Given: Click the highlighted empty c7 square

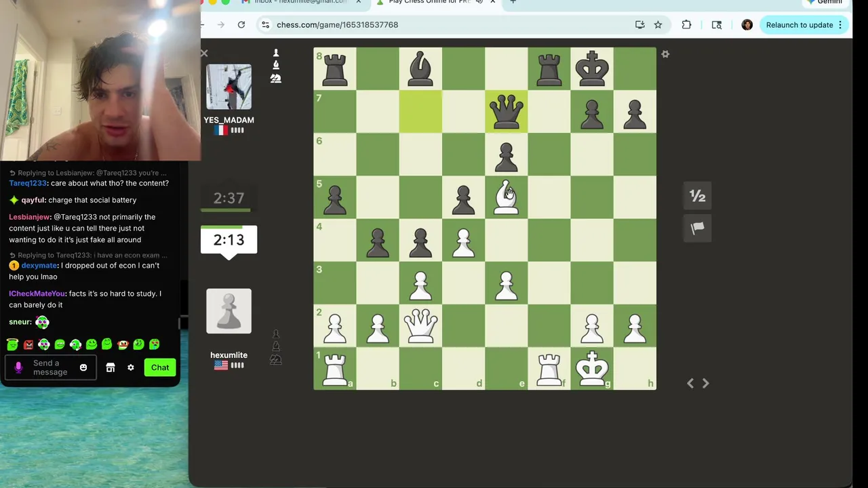Looking at the screenshot, I should [420, 112].
